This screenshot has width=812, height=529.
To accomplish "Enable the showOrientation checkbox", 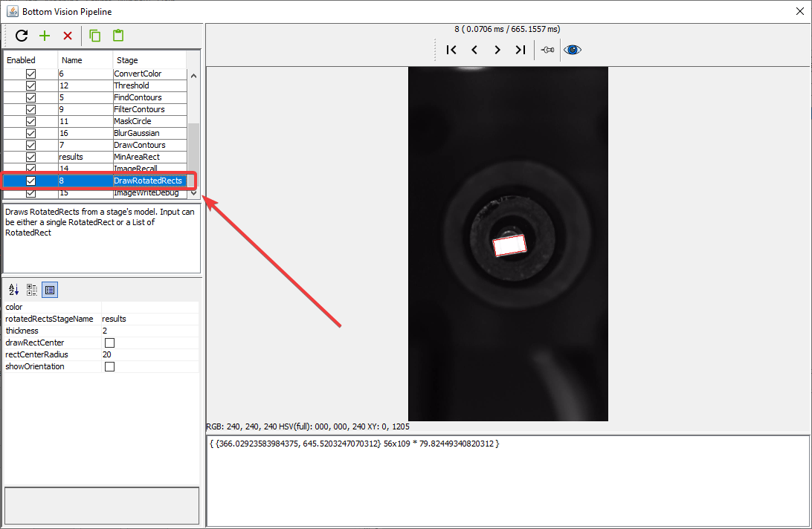I will 109,366.
